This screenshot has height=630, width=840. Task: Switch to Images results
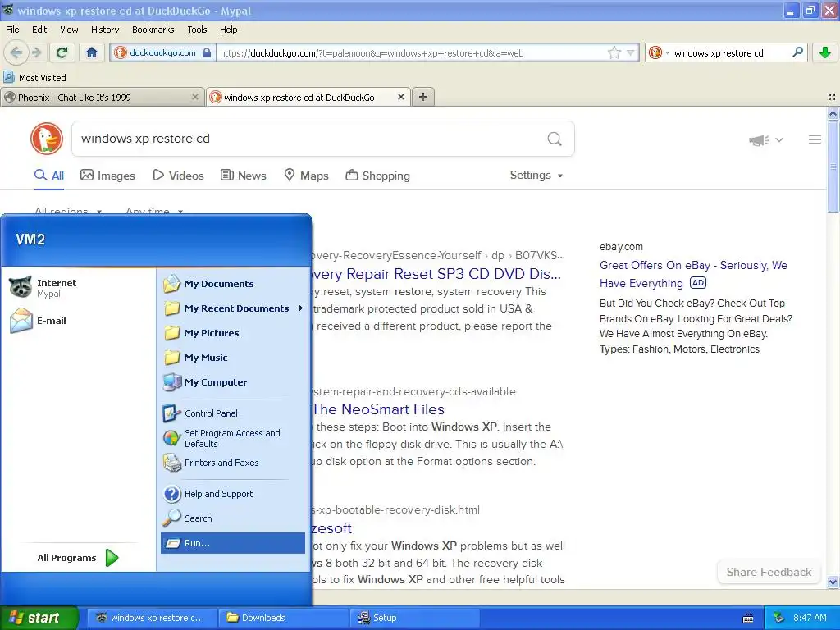coord(107,176)
